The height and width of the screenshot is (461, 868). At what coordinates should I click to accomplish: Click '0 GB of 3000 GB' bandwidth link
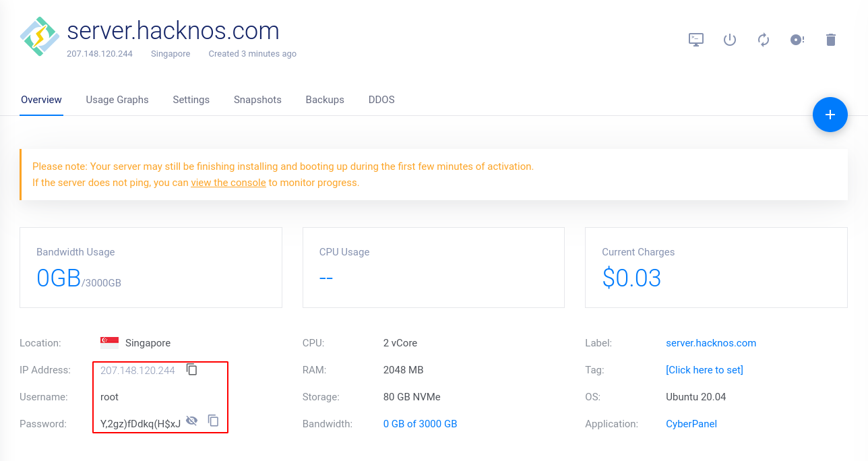point(421,424)
